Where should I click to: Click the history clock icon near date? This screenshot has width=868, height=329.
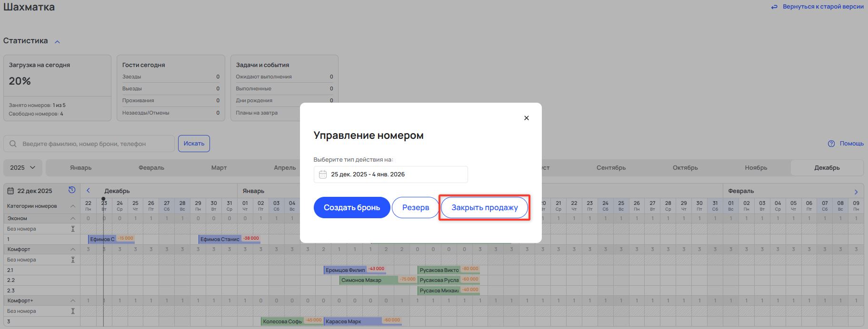click(x=72, y=190)
